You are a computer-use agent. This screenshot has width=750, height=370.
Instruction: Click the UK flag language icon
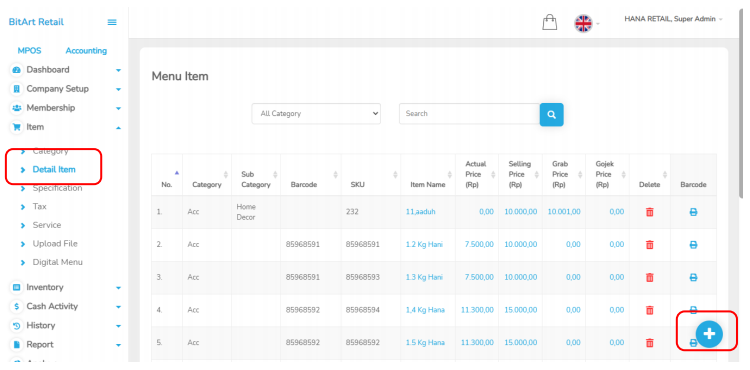[583, 23]
